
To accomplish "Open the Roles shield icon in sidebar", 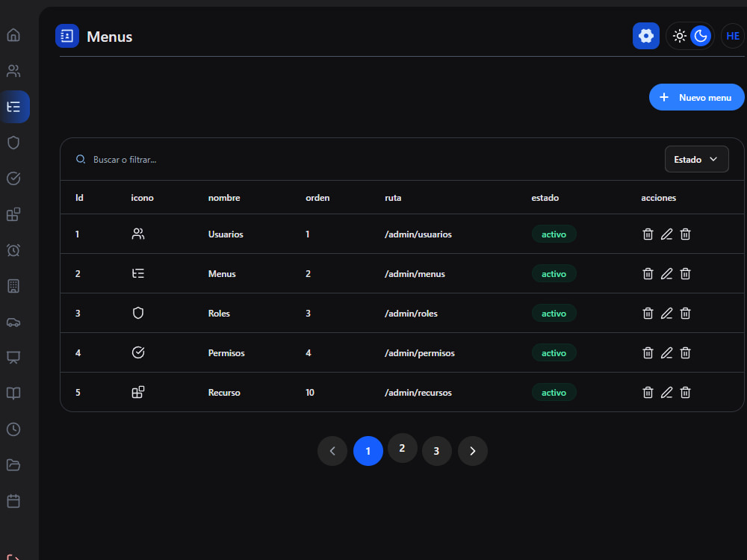I will tap(13, 143).
